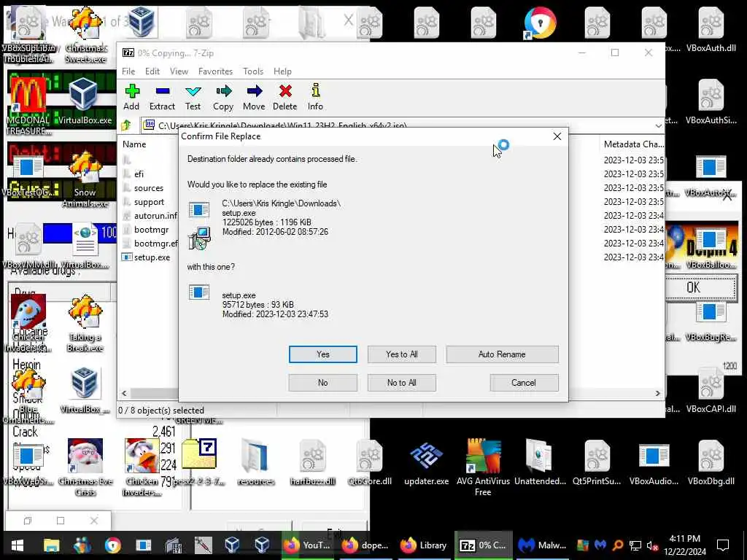Click the horizontal scrollbar right arrow
Viewport: 747px width, 560px height.
click(x=658, y=393)
